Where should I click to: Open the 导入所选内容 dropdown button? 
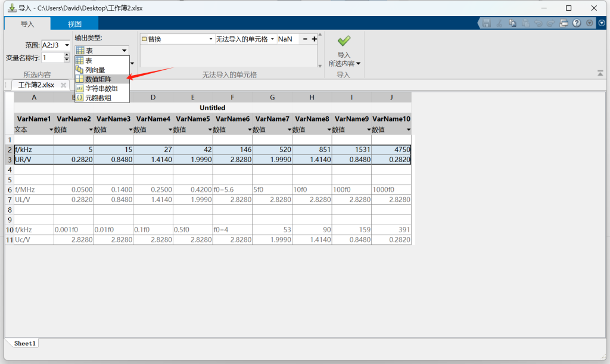click(344, 63)
